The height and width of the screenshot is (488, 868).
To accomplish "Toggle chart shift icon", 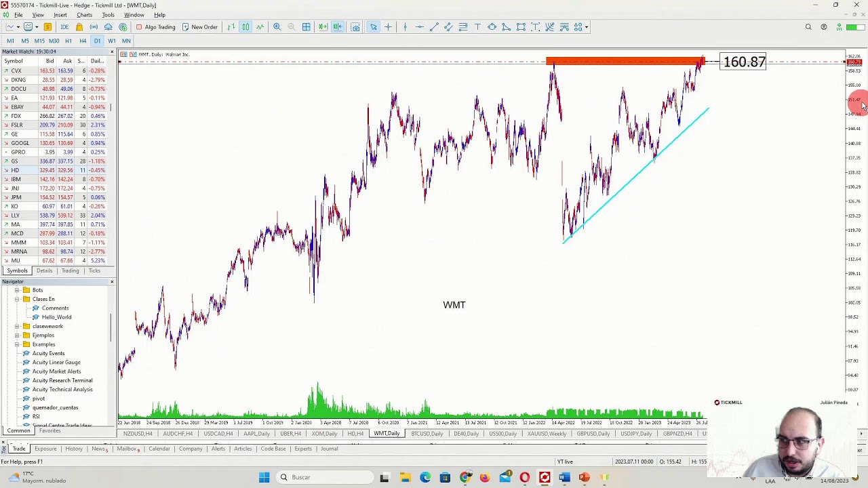I will pyautogui.click(x=338, y=27).
